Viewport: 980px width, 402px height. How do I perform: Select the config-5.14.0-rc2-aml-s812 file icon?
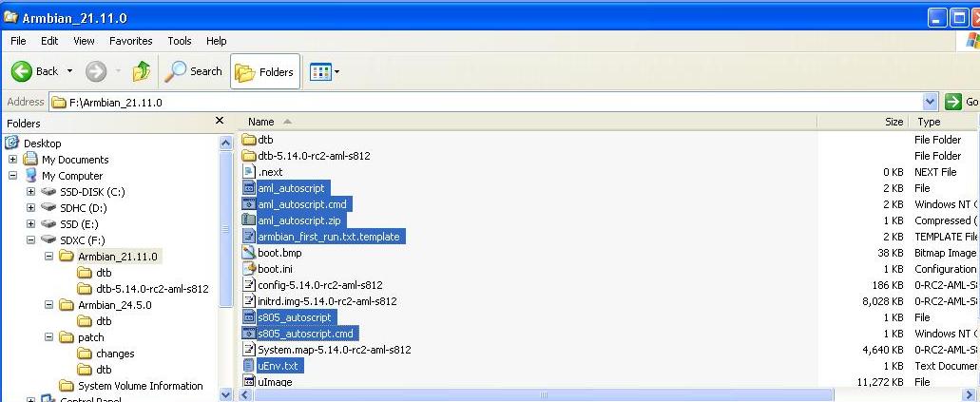tap(249, 285)
